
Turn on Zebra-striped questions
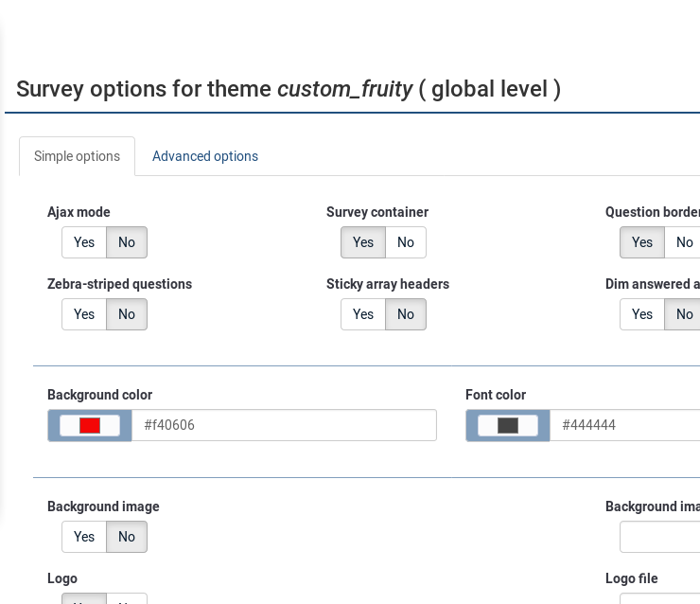pyautogui.click(x=84, y=314)
